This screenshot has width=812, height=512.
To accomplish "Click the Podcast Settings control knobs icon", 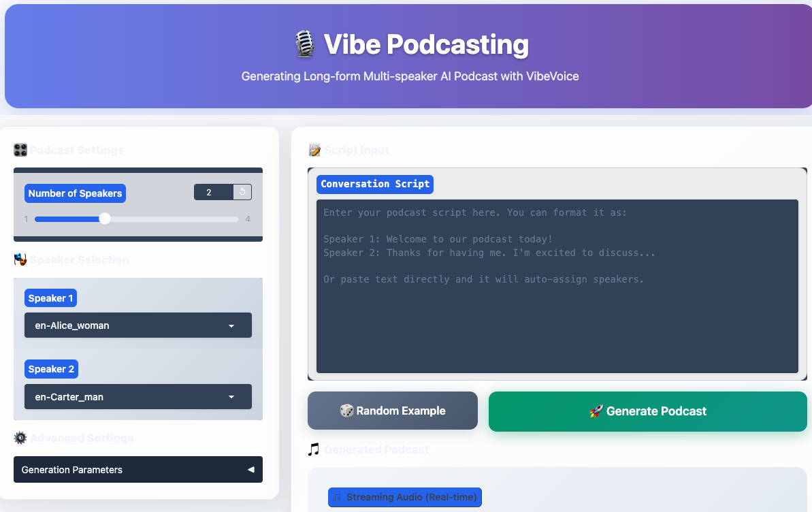I will coord(20,150).
